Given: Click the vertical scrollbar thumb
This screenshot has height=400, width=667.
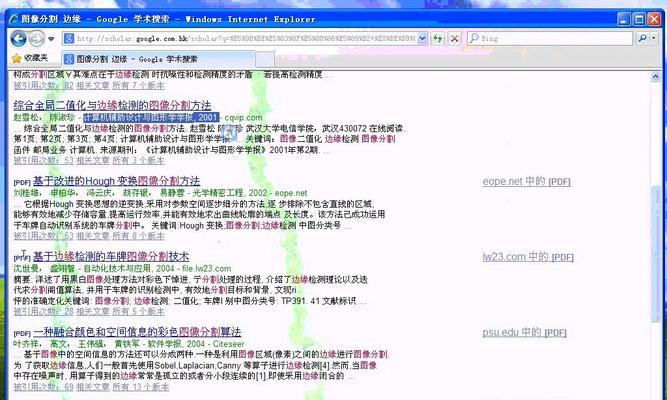Looking at the screenshot, I should point(656,253).
